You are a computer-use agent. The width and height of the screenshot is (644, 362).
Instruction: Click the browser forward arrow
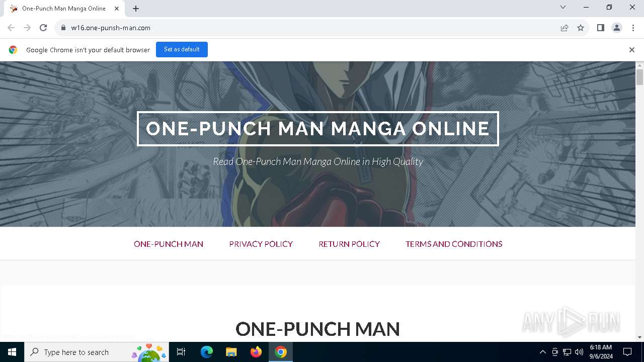27,28
